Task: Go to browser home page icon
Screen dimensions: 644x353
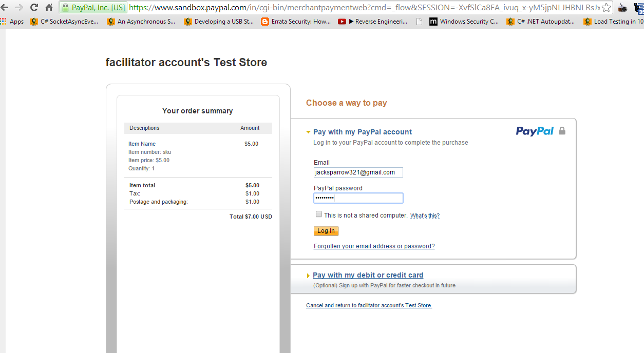Action: click(x=49, y=7)
